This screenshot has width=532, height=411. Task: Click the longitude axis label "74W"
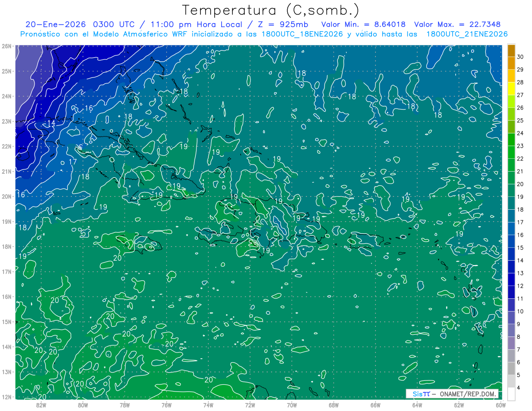coord(208,405)
